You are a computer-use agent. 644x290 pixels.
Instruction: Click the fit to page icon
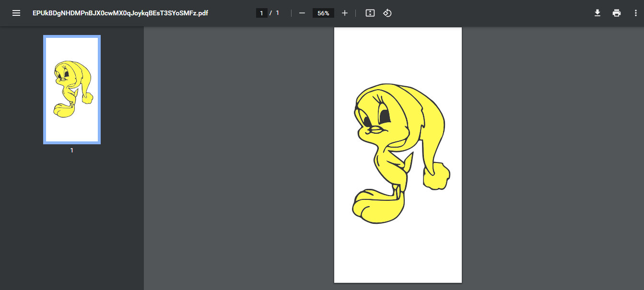click(x=370, y=13)
